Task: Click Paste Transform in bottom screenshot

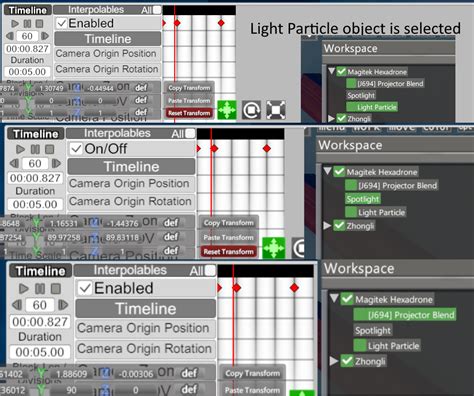Action: [252, 390]
